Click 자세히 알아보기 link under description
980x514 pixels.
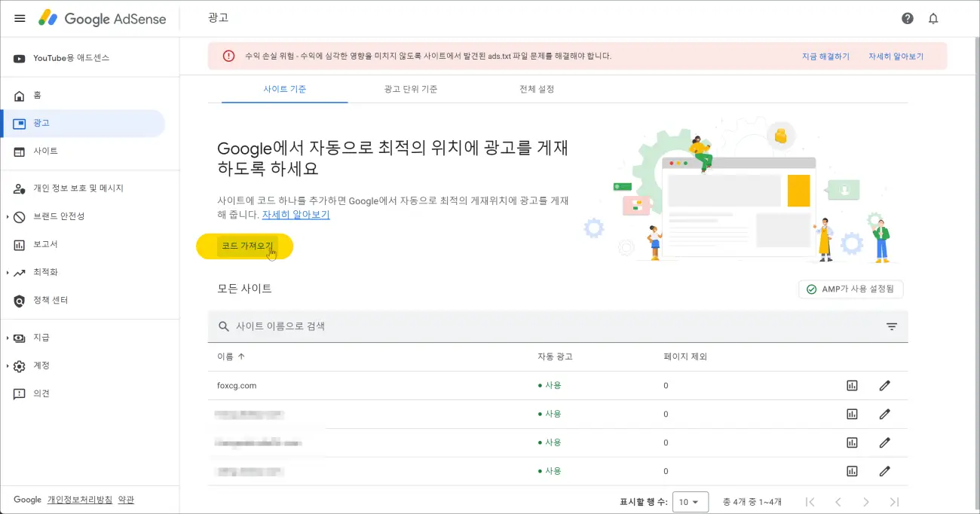(x=296, y=215)
